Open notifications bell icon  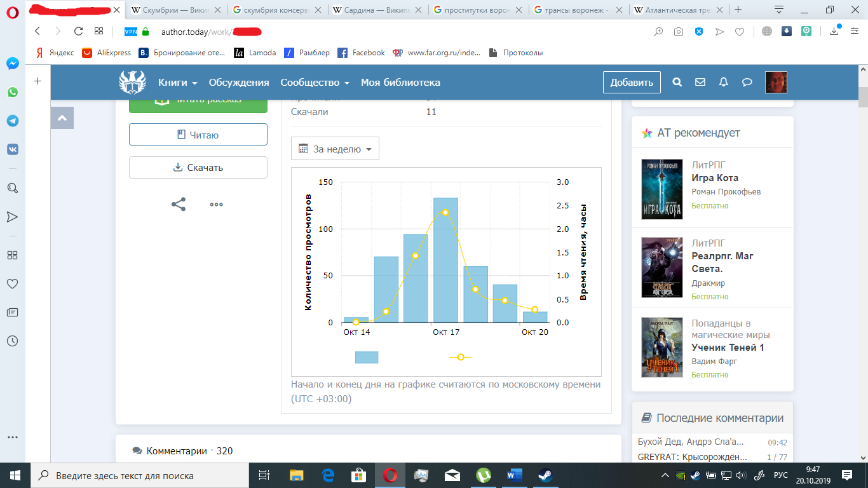[x=723, y=82]
